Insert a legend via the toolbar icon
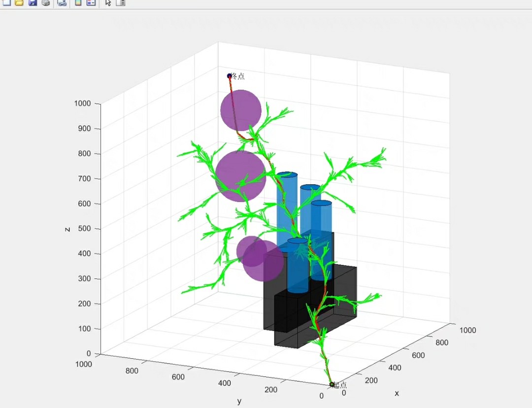This screenshot has width=532, height=408. coord(91,3)
